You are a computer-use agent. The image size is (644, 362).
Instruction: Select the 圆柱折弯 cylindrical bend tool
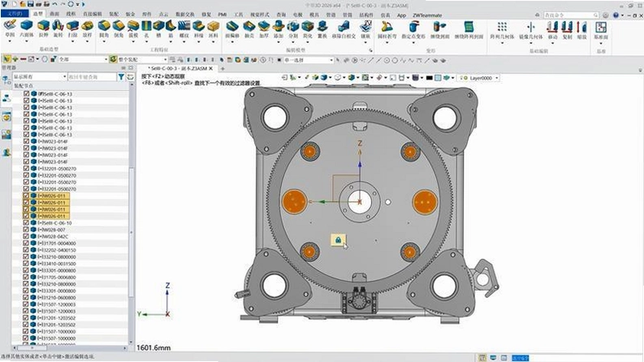(x=387, y=29)
